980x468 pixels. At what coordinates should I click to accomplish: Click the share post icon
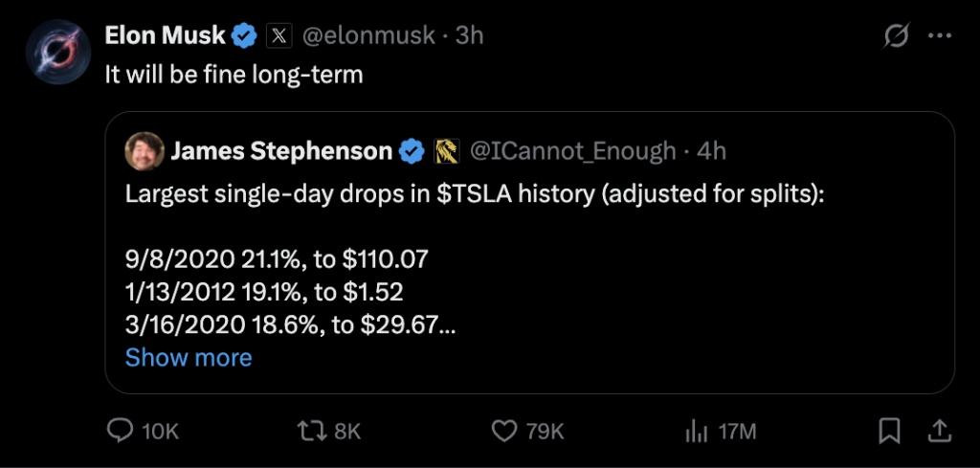[940, 432]
